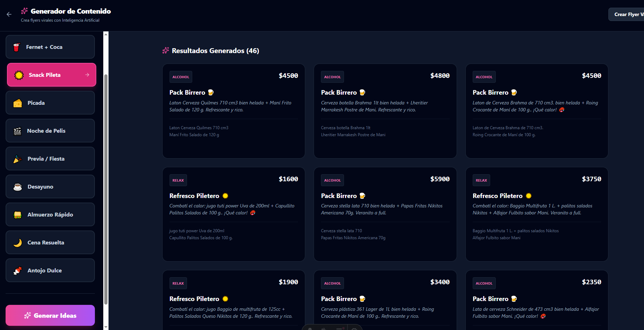Open the $1600 Refresco Piletero card
This screenshot has height=330, width=644.
[x=233, y=214]
